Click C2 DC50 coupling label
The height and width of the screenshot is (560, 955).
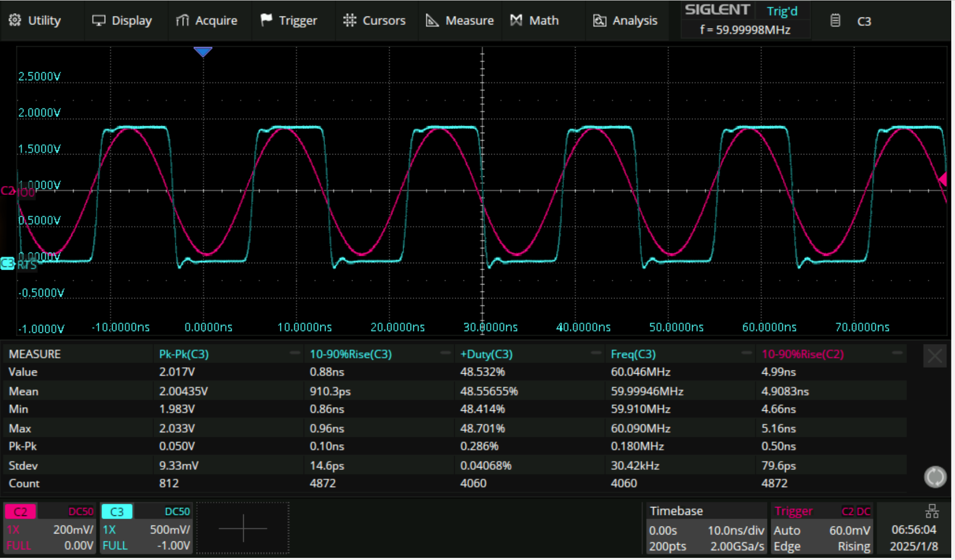coord(81,512)
